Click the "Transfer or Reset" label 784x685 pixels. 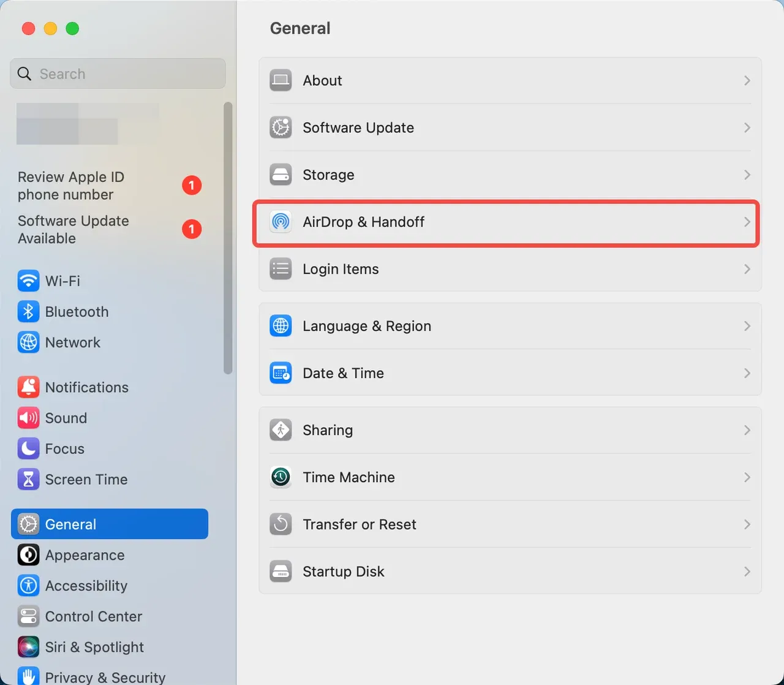point(360,524)
